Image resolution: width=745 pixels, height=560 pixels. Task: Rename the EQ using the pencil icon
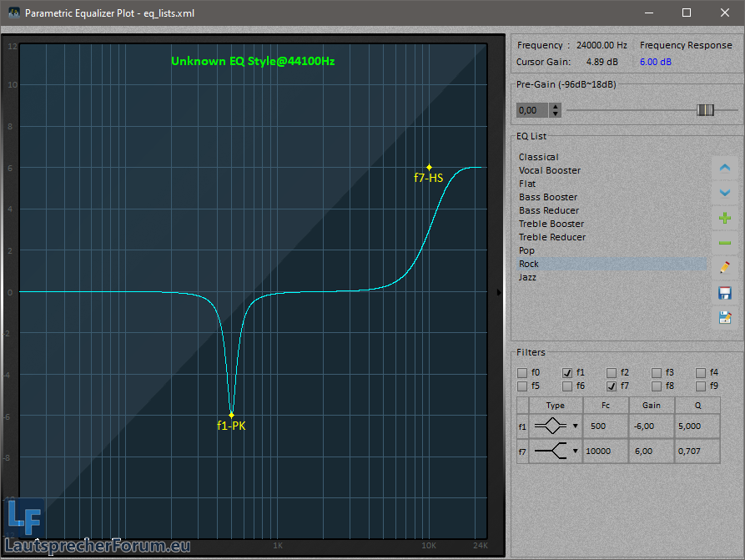pyautogui.click(x=724, y=268)
